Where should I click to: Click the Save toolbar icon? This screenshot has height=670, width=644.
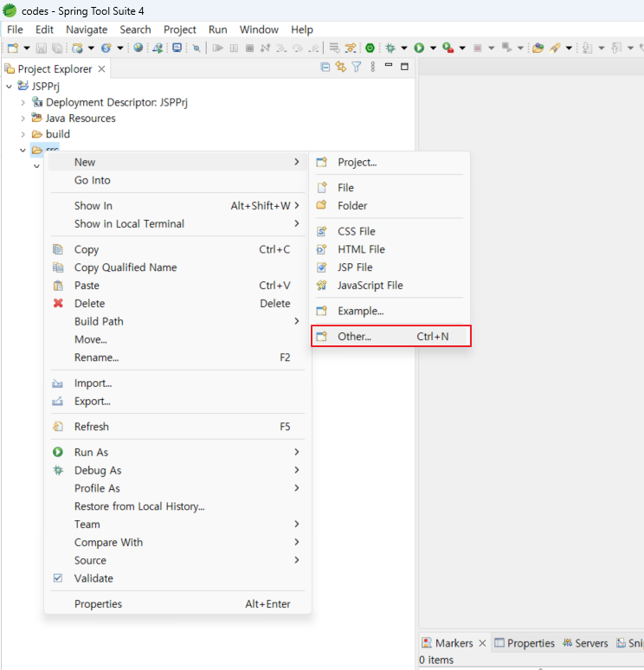point(41,48)
